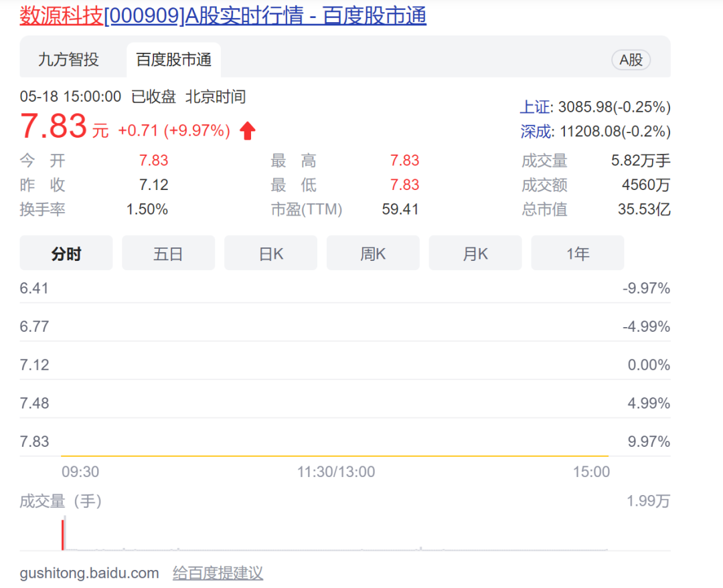Open the 月K monthly chart view

[x=475, y=253]
